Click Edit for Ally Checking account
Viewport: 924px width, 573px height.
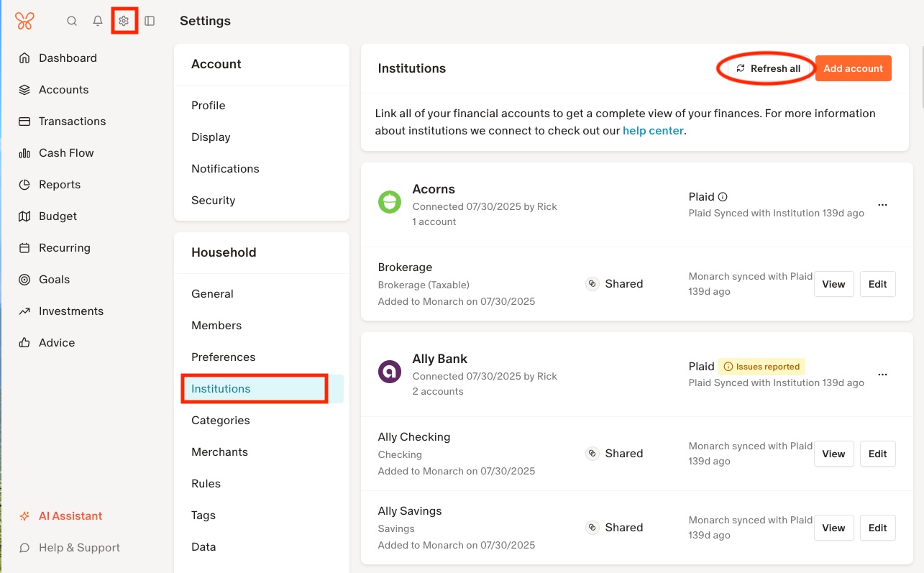[877, 454]
